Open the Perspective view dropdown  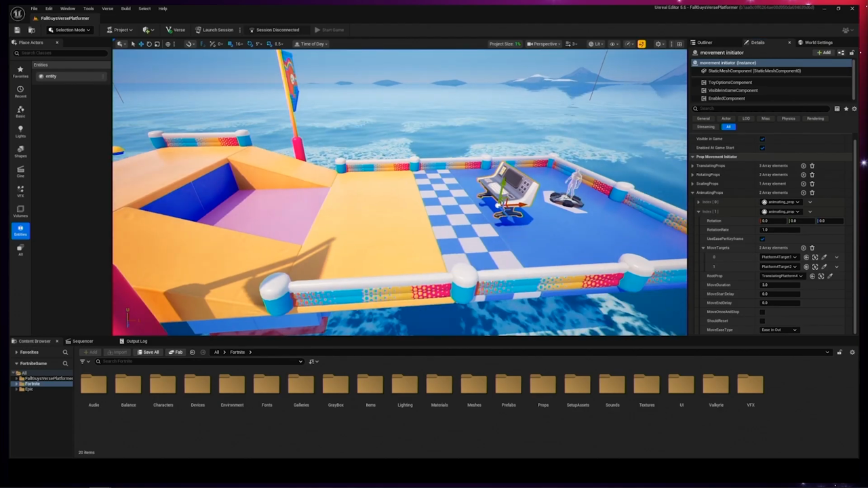coord(543,44)
